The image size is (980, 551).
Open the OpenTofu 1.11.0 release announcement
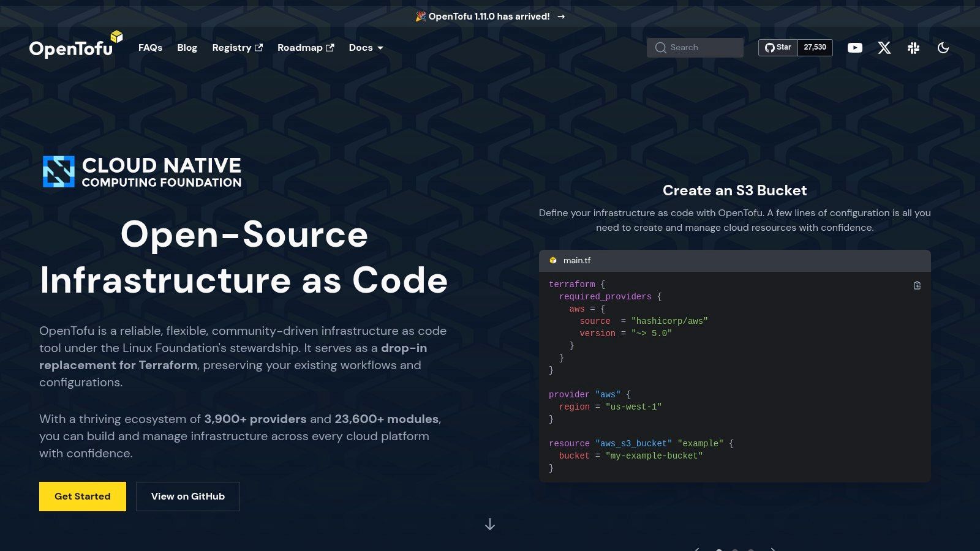(x=490, y=17)
